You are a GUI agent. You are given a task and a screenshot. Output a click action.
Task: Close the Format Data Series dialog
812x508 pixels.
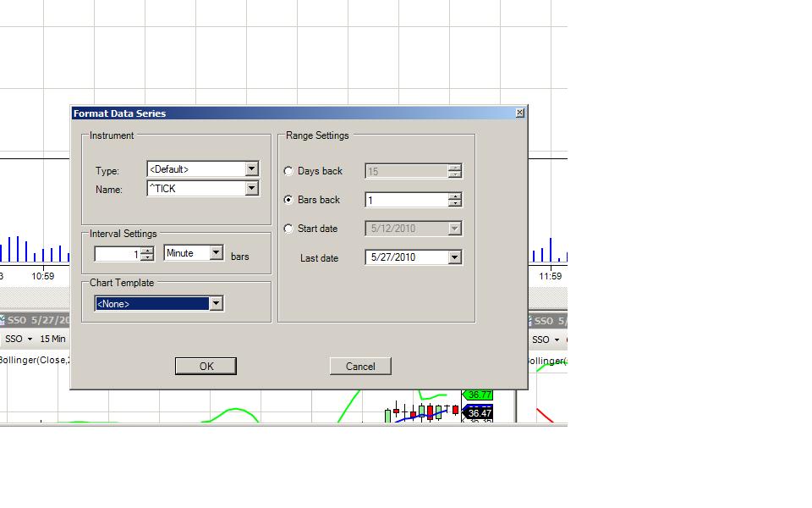coord(520,113)
